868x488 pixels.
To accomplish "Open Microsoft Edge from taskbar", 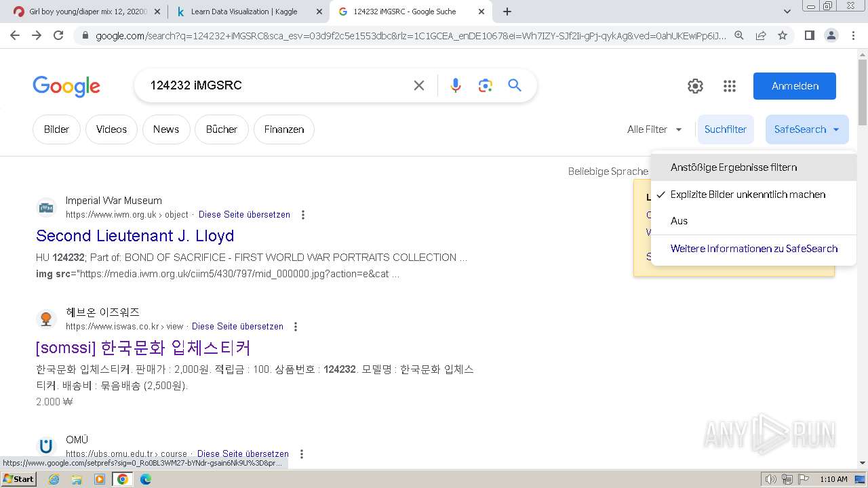I will point(146,479).
